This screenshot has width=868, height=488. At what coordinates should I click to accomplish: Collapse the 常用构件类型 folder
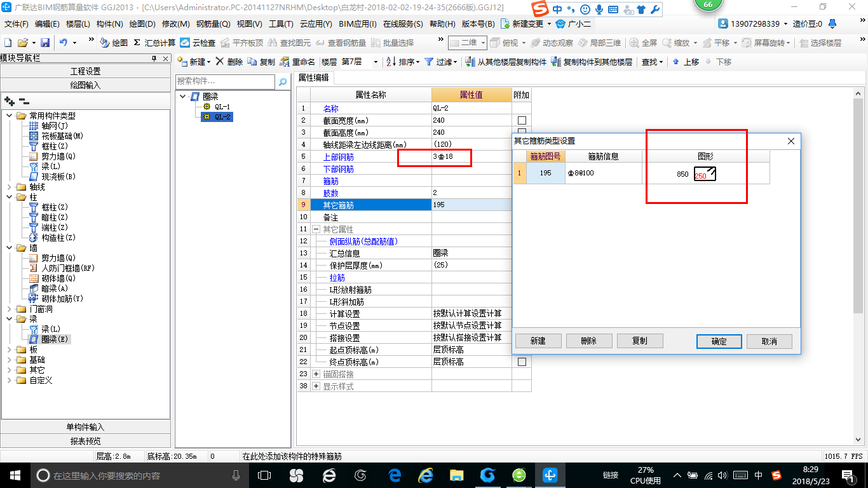click(9, 116)
